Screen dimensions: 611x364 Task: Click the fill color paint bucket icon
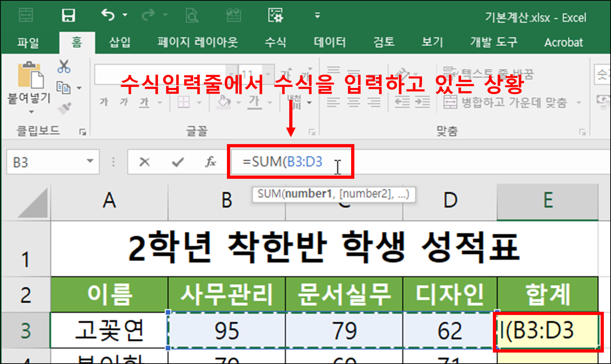[224, 103]
